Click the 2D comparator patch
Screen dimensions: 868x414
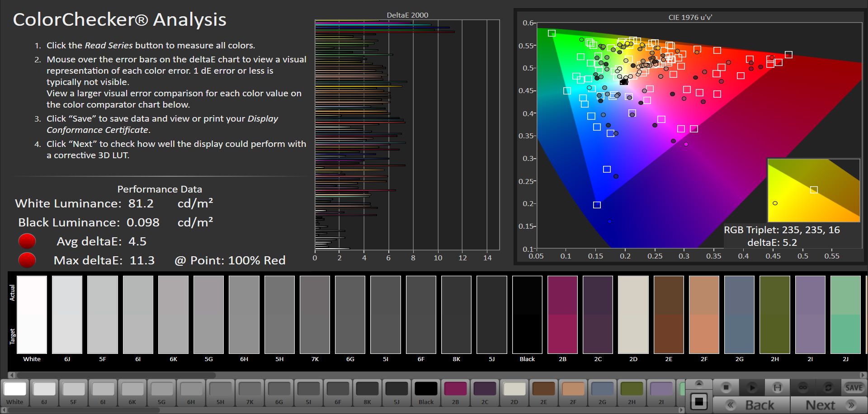click(633, 315)
